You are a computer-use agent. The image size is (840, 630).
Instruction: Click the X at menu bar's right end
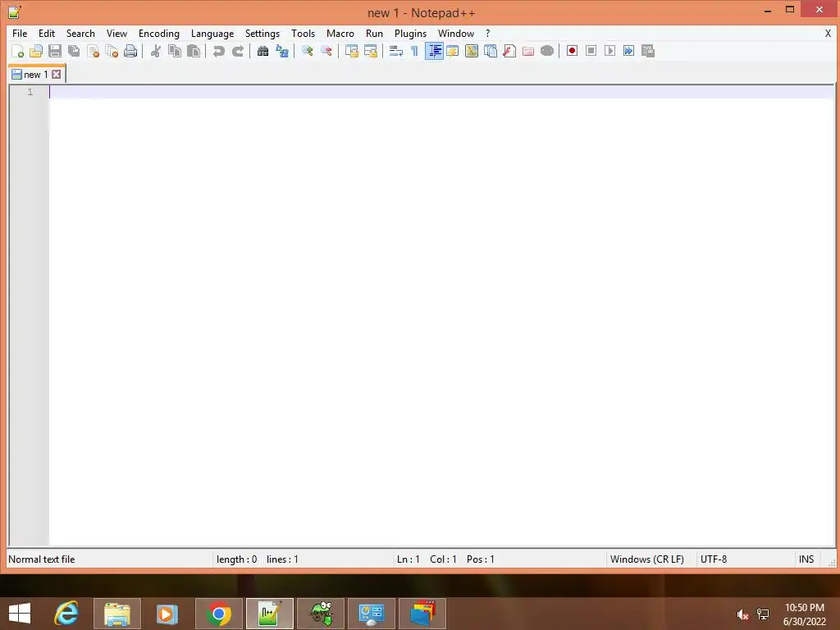click(x=829, y=33)
